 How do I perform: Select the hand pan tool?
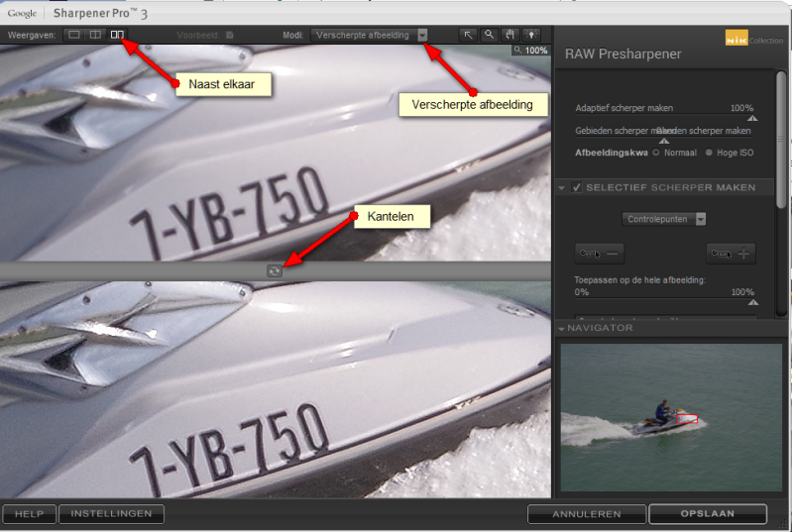point(510,35)
